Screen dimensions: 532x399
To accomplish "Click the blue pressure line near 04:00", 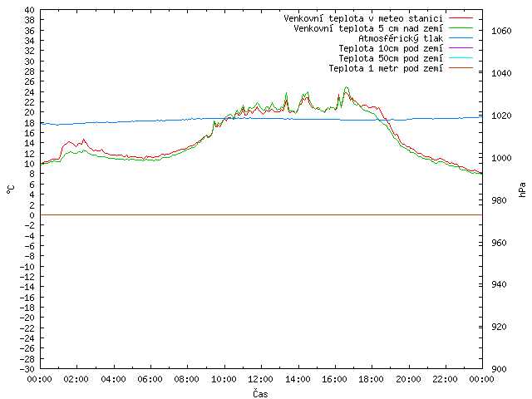I will [x=114, y=122].
